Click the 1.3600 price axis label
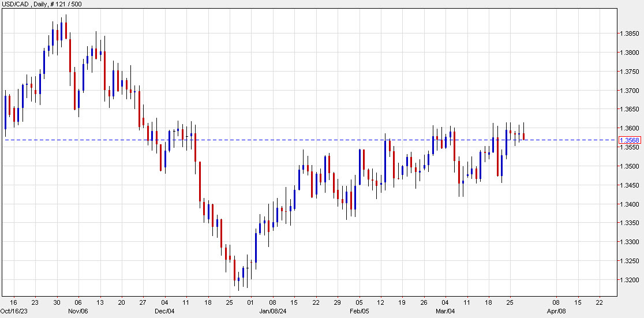The width and height of the screenshot is (644, 318). (629, 128)
